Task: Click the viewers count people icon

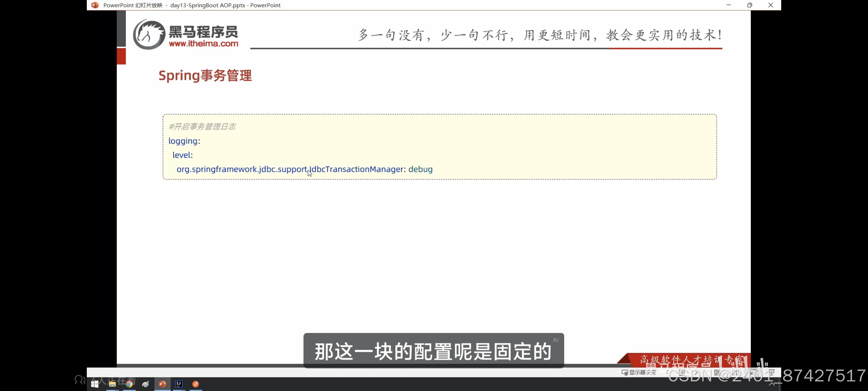Action: click(80, 380)
